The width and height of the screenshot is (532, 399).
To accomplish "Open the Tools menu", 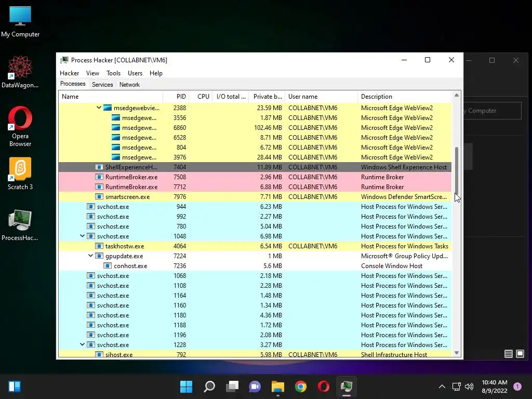I will (x=113, y=73).
